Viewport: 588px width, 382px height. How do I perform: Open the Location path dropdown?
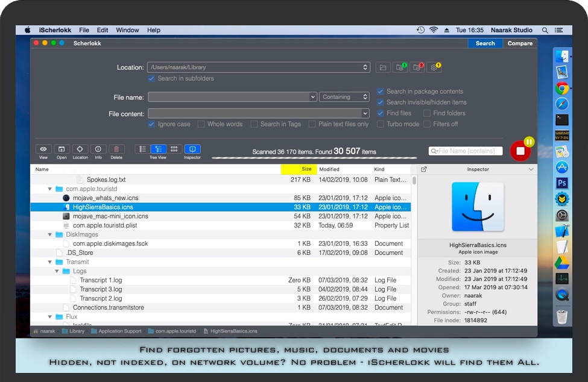coord(365,67)
